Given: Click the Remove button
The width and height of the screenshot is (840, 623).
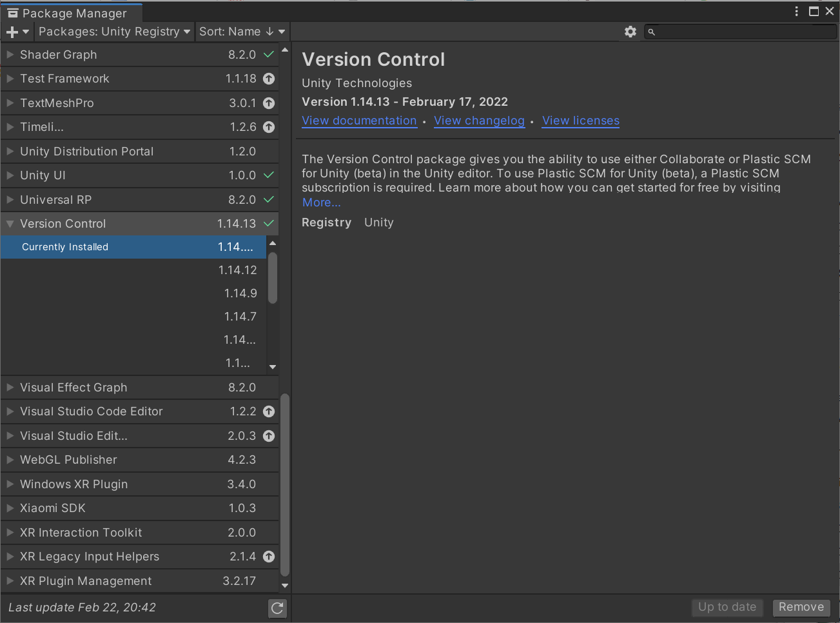Looking at the screenshot, I should pos(801,607).
